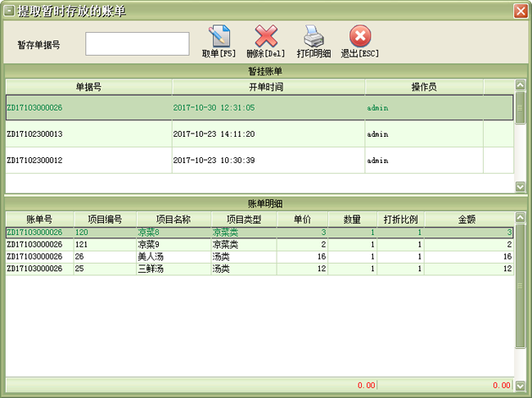Viewport: 532px width, 398px height.
Task: Click the 退出[ESC] exit icon
Action: (360, 37)
